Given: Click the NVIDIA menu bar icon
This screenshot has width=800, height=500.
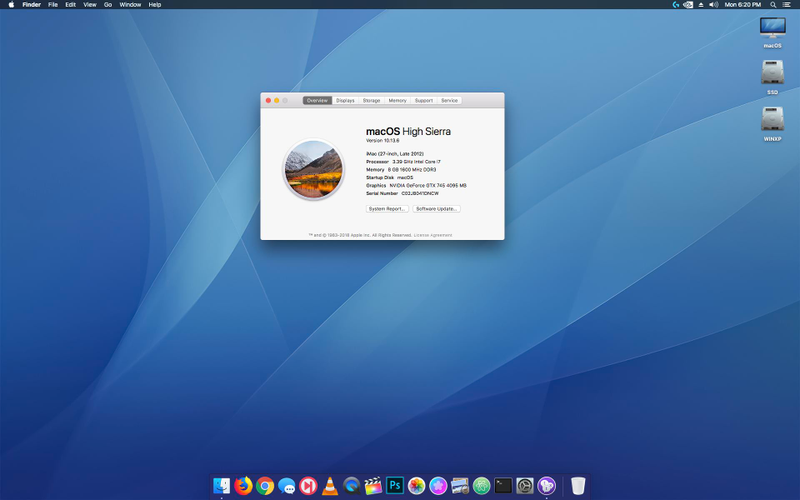Looking at the screenshot, I should (688, 5).
